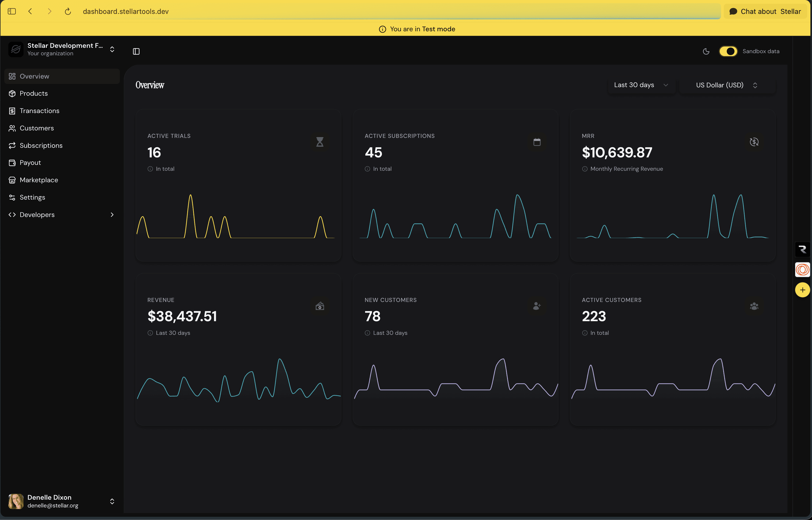This screenshot has width=812, height=520.
Task: Navigate to Subscriptions
Action: coord(62,146)
